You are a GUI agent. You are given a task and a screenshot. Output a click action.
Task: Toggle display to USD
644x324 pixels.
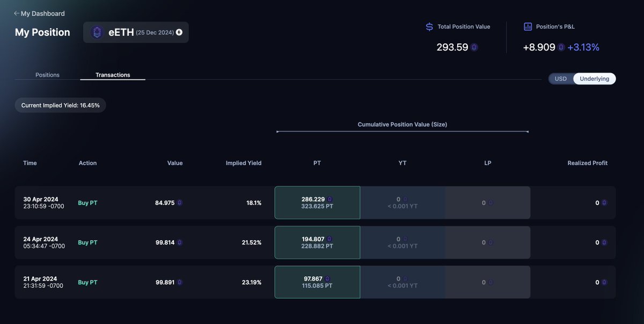(561, 78)
